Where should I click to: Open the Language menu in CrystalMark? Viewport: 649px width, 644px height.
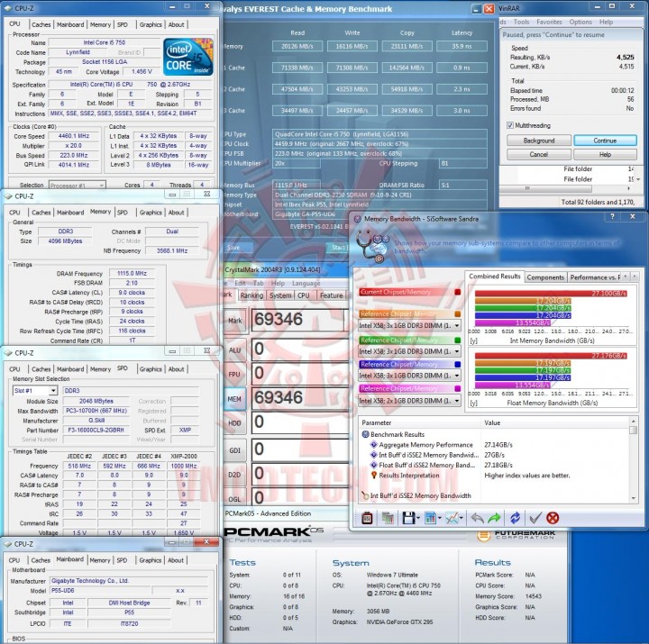pyautogui.click(x=306, y=284)
